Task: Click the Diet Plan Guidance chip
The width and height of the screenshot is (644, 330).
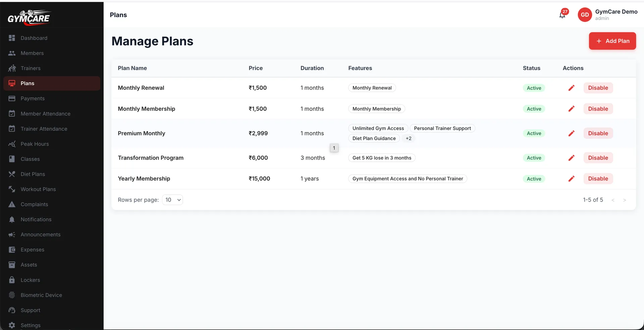Action: coord(374,138)
